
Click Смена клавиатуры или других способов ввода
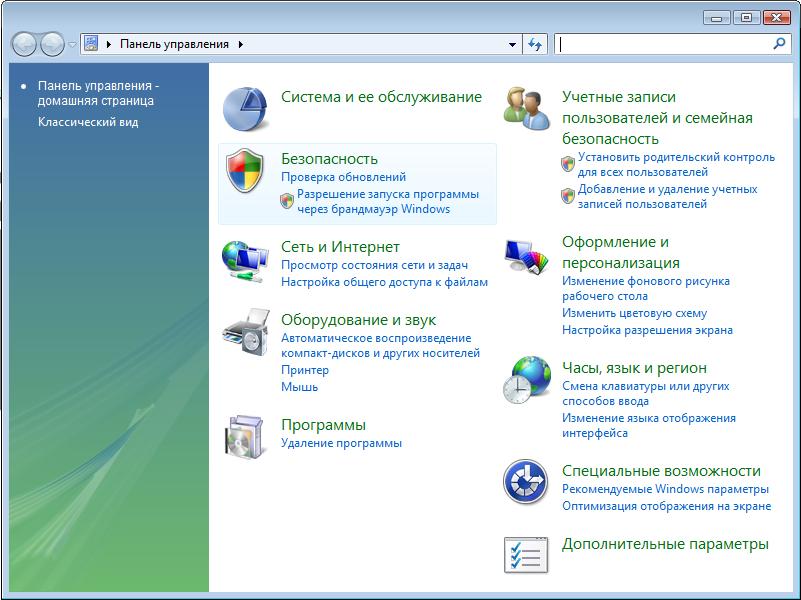coord(646,393)
